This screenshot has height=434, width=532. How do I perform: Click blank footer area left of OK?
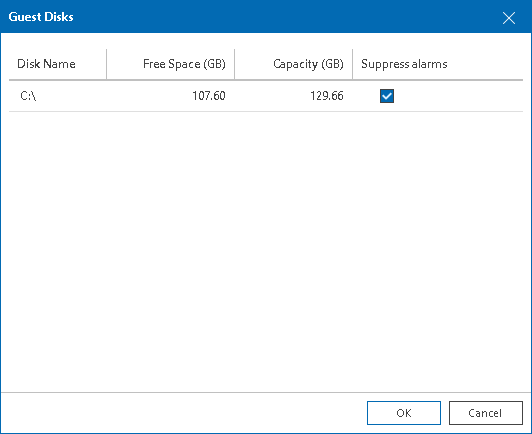point(183,413)
